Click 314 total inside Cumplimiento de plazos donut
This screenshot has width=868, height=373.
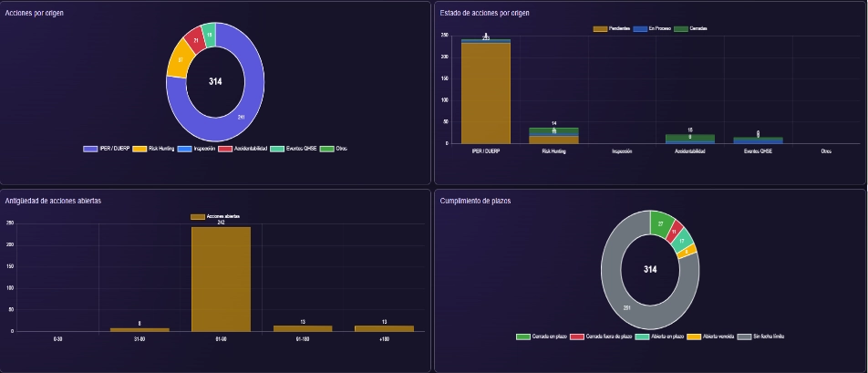[x=650, y=270]
